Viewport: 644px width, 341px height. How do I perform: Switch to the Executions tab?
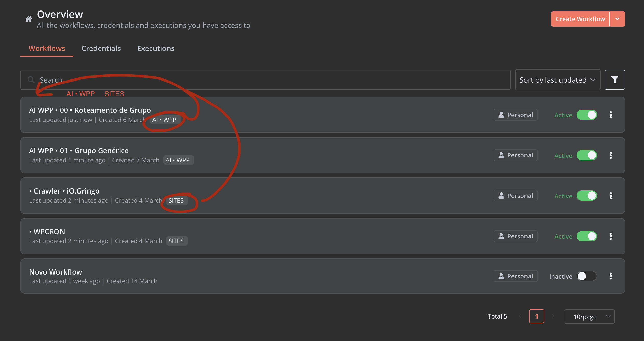[156, 48]
